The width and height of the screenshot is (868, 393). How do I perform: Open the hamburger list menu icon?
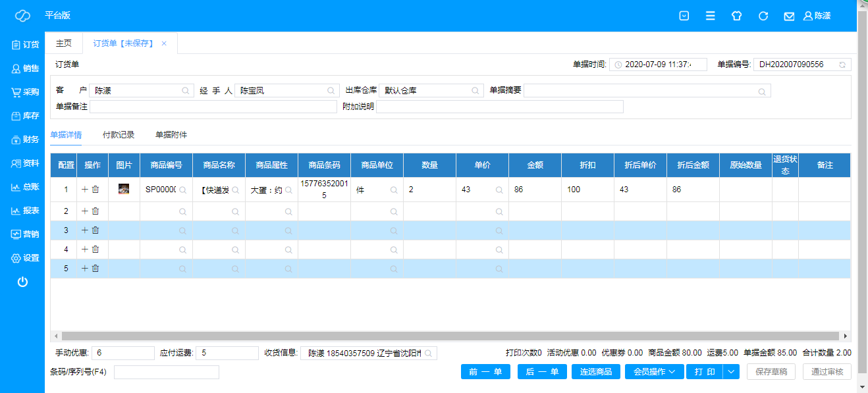click(711, 16)
